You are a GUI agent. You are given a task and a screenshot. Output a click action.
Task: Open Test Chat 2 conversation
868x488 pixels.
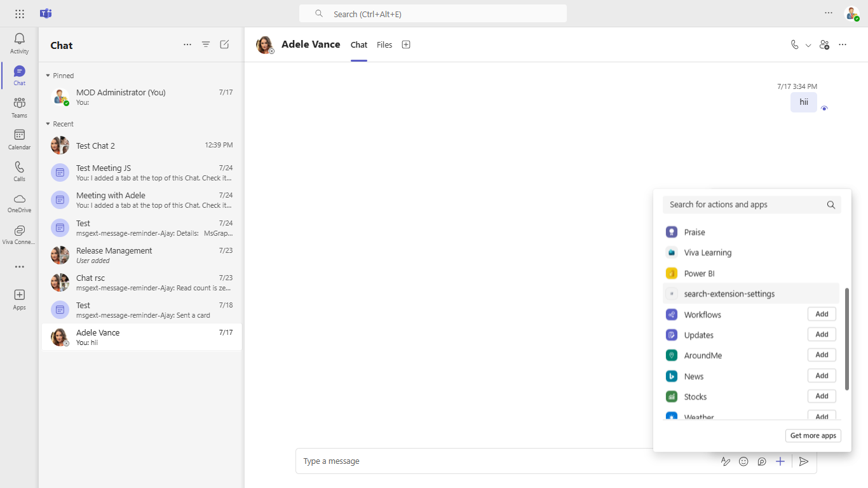click(x=142, y=146)
